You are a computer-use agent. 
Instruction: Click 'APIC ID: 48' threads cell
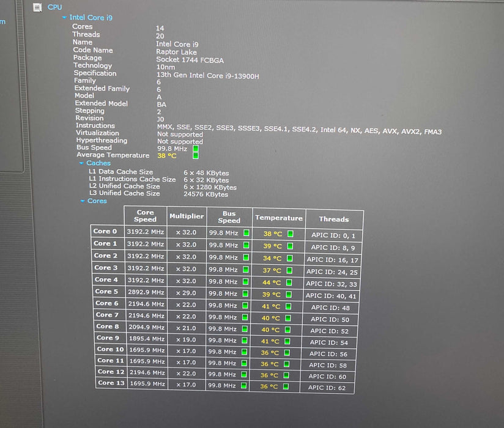point(330,308)
